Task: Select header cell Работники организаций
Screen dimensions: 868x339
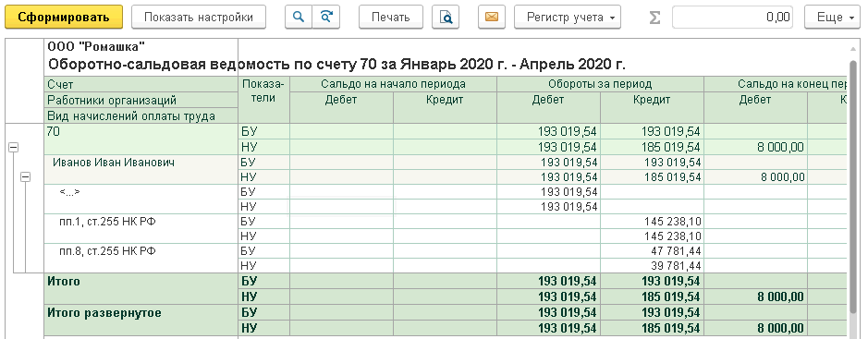Action: [141, 100]
